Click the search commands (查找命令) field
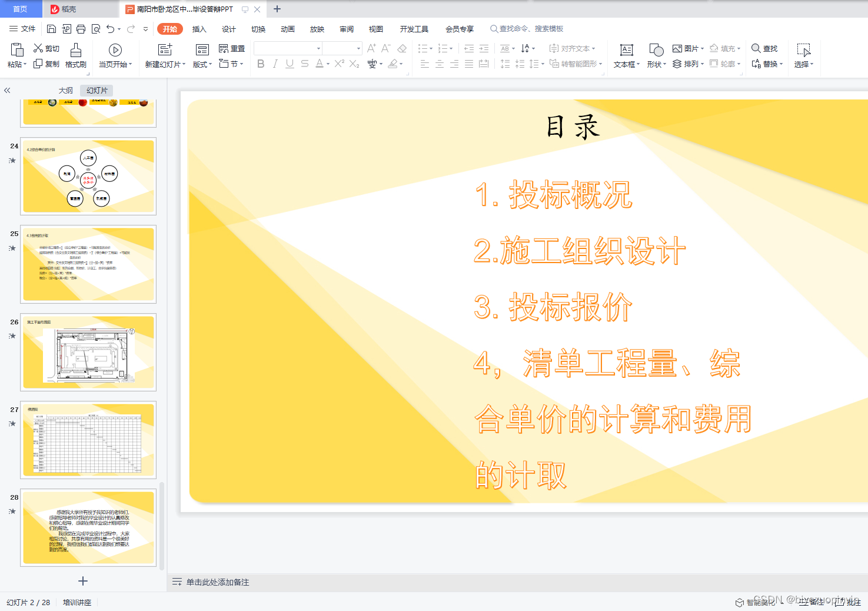This screenshot has width=868, height=611. [x=527, y=29]
